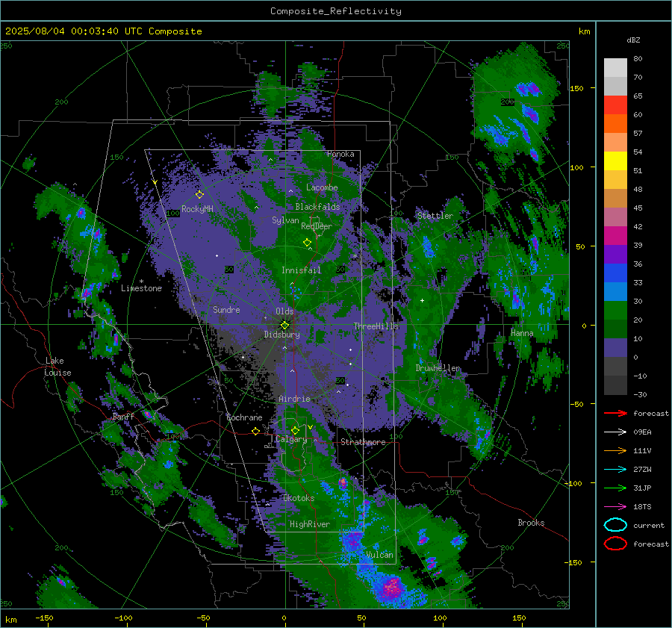Click the 10 dBZ slate-purple color swatch
This screenshot has height=628, width=672.
[615, 348]
